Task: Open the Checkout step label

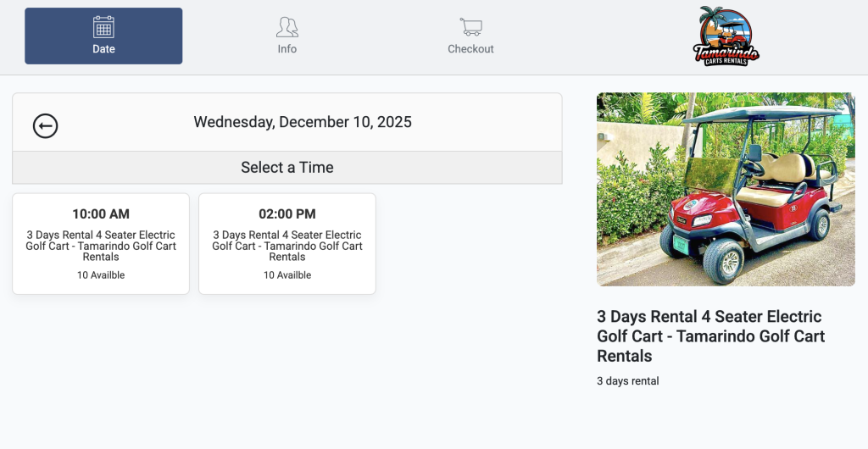Action: [470, 49]
